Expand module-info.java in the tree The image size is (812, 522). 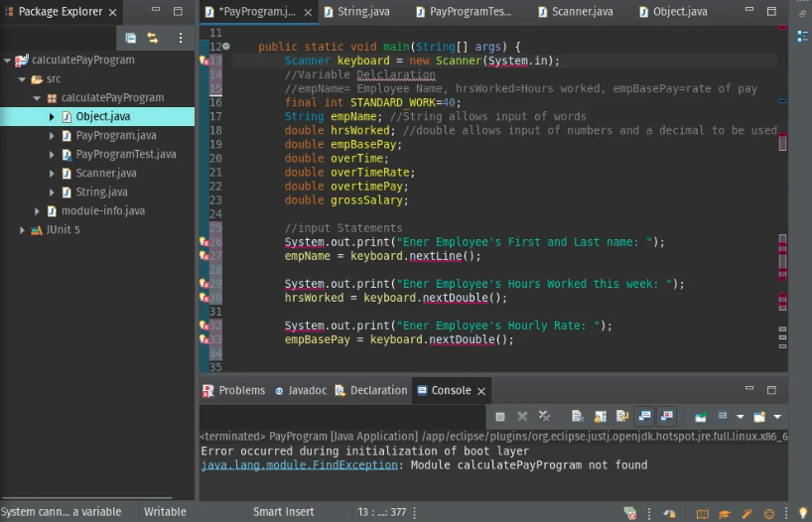[x=37, y=211]
